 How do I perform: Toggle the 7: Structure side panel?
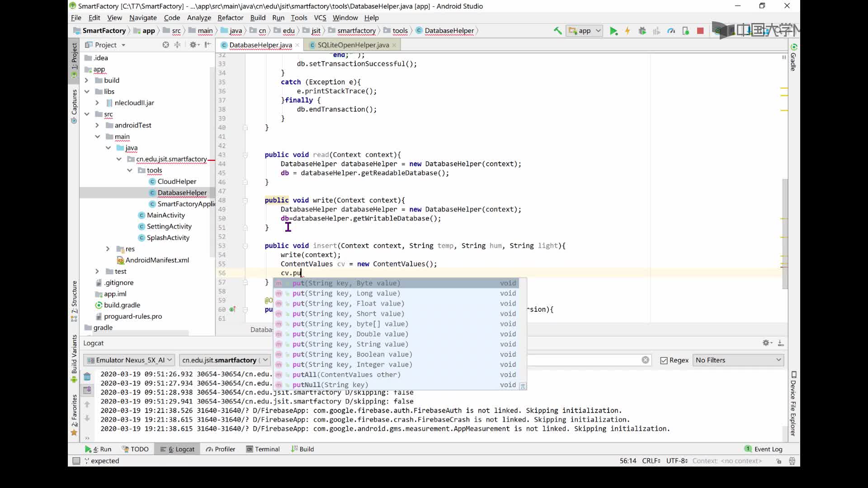pos(74,301)
